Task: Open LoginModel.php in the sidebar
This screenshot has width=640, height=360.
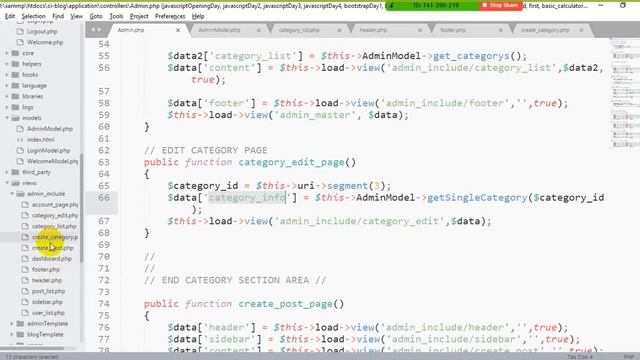Action: (49, 151)
